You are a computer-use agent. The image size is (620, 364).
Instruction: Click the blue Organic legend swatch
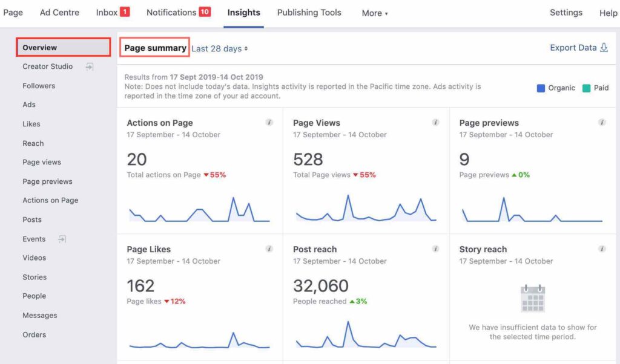[541, 88]
